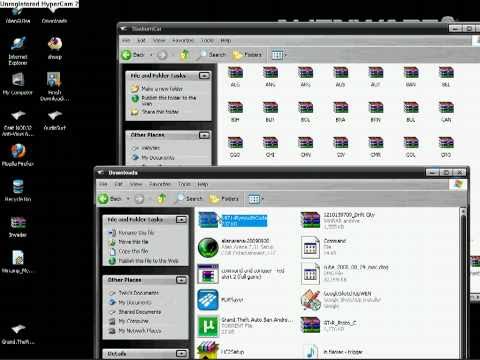Click Up folder icon in back window
The width and height of the screenshot is (480, 360).
(x=185, y=55)
